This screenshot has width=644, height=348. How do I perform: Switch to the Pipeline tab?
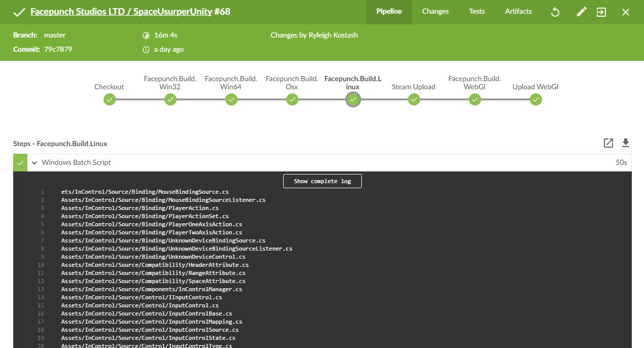[x=389, y=12]
